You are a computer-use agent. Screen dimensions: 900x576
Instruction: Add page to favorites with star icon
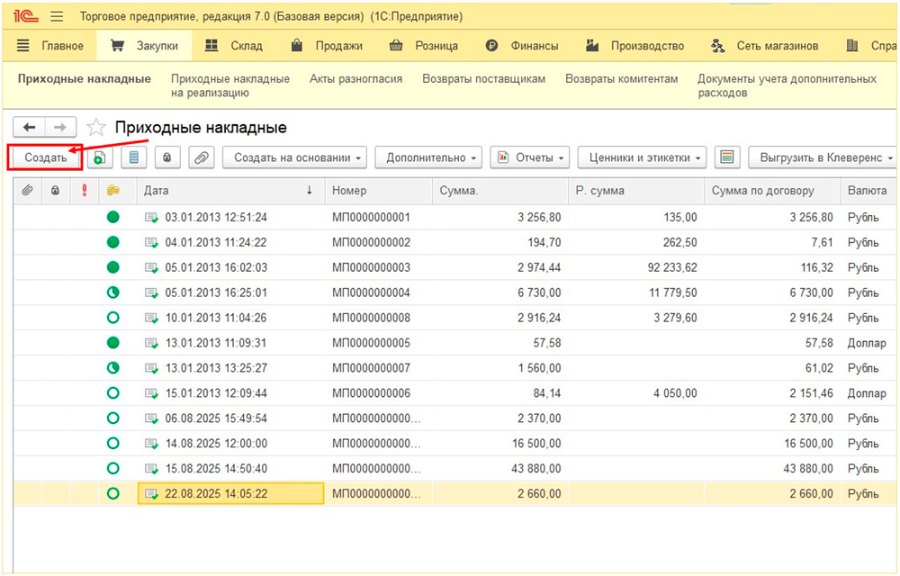point(96,127)
